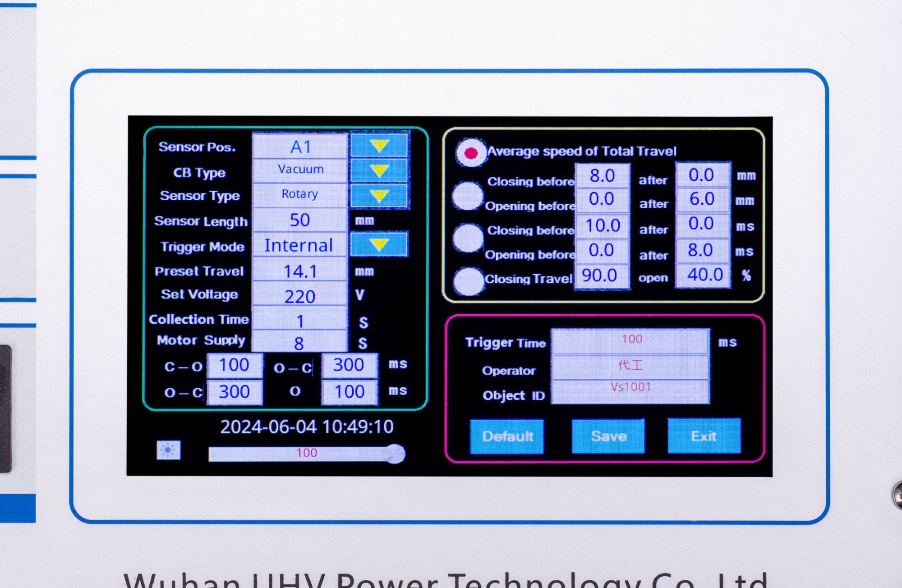
Task: Edit Closing Travel percent value 90.0
Action: [x=602, y=276]
